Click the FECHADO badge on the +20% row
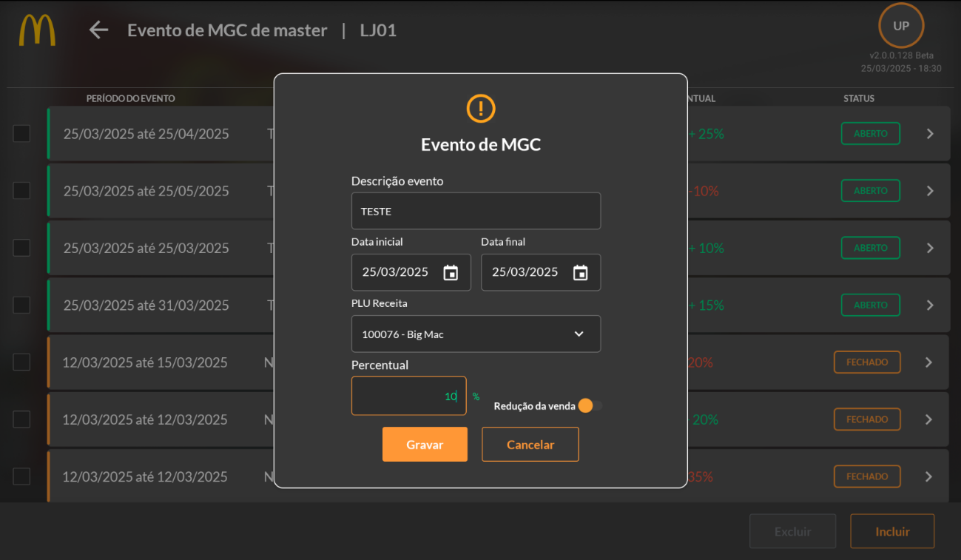The image size is (961, 560). point(867,419)
